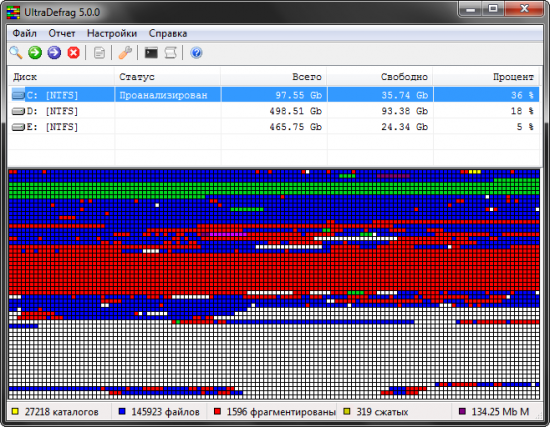Click the blue swatch beside 145923 файлов
The height and width of the screenshot is (427, 550).
click(122, 411)
